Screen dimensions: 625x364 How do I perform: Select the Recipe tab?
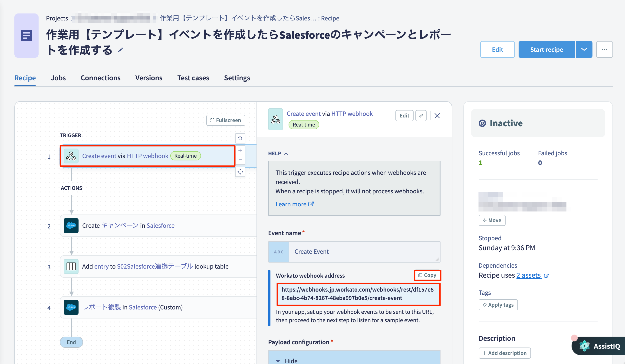[x=25, y=78]
